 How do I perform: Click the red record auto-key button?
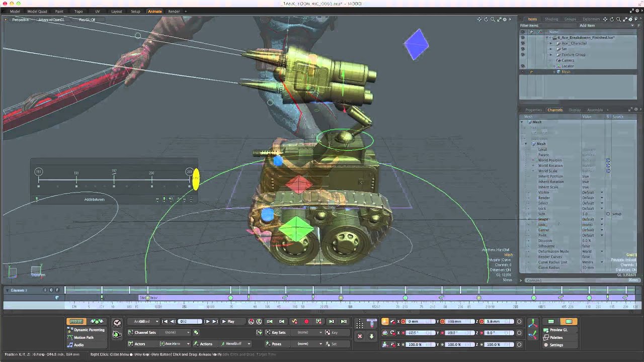point(306,321)
